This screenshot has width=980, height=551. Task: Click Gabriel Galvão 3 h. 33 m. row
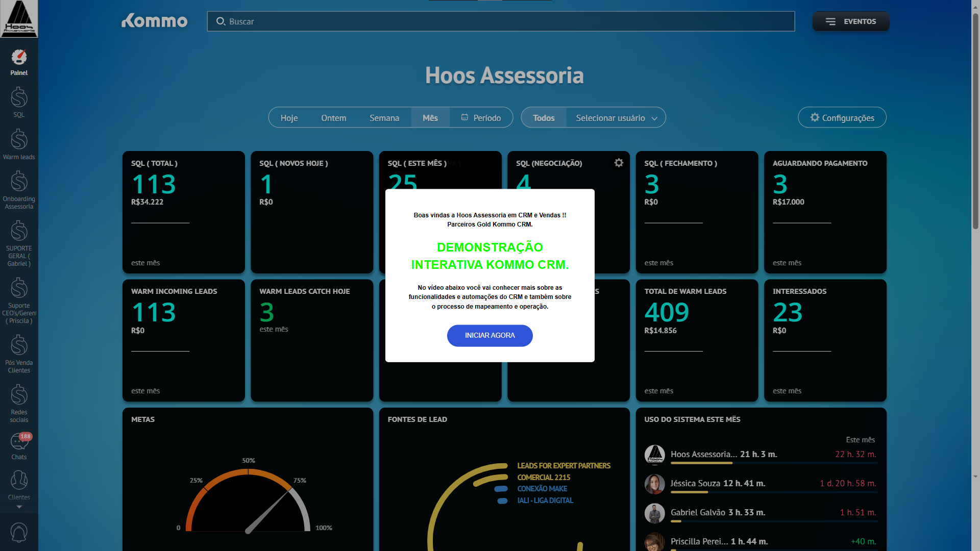[761, 513]
